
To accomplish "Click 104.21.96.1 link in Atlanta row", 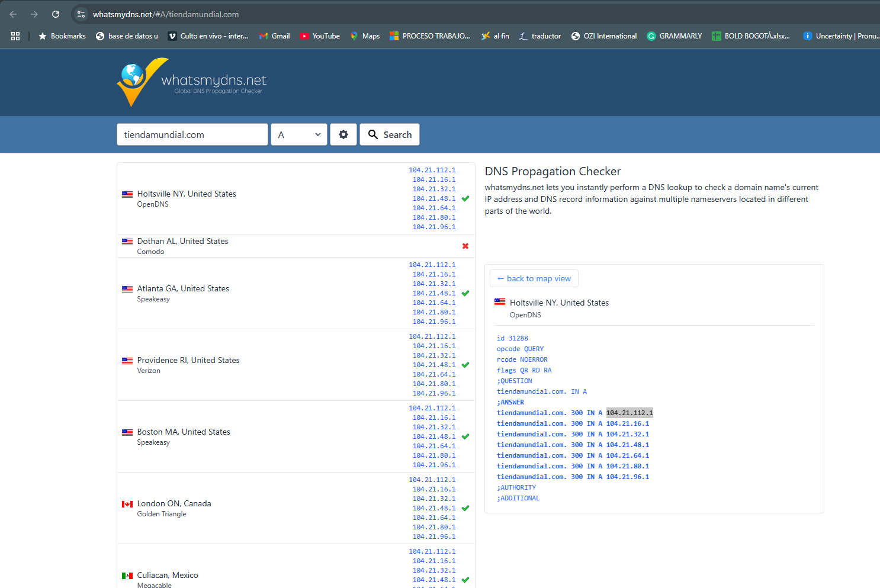I will point(434,322).
